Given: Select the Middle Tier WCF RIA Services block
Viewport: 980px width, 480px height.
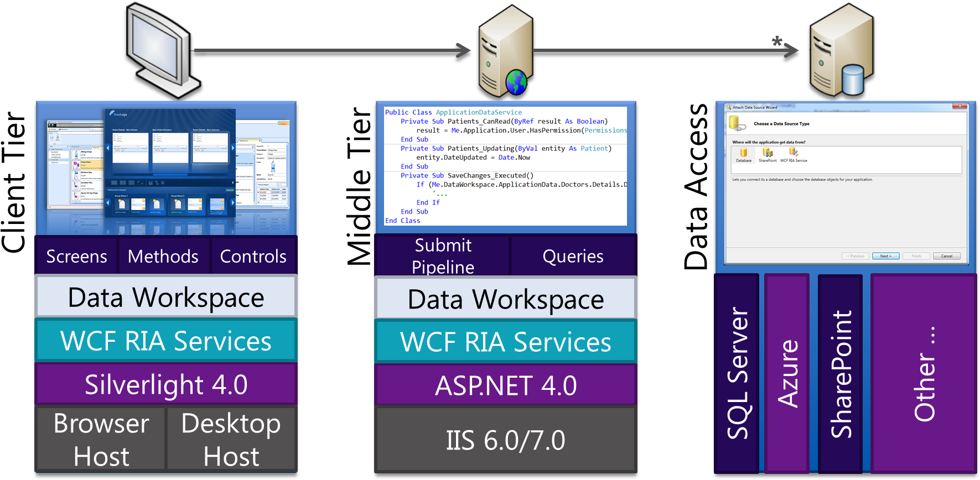Looking at the screenshot, I should pyautogui.click(x=506, y=342).
